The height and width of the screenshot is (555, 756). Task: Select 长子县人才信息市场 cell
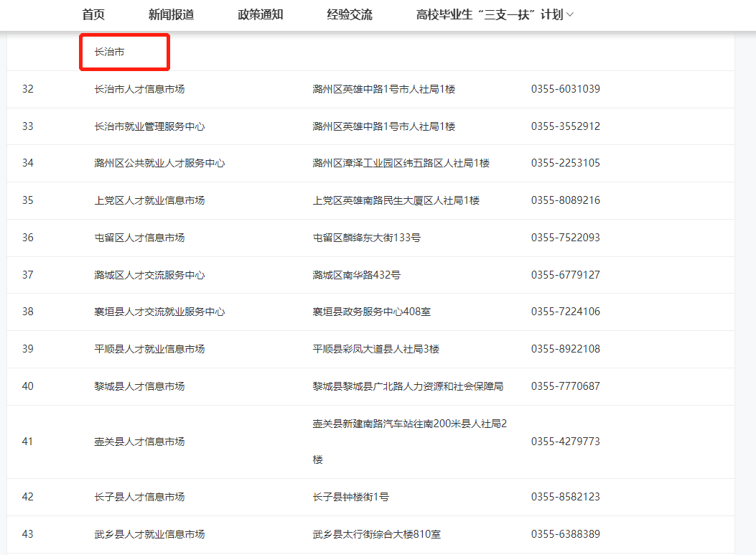coord(139,497)
